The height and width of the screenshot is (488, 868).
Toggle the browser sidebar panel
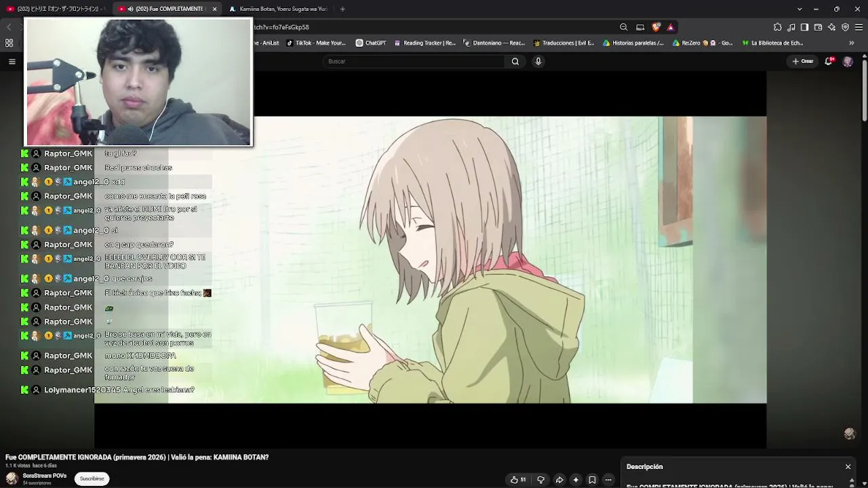[x=804, y=27]
